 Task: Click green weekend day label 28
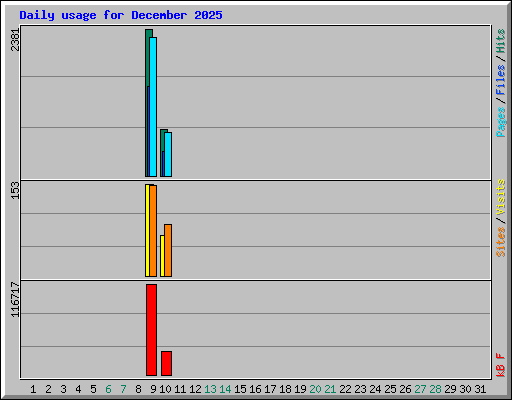435,389
